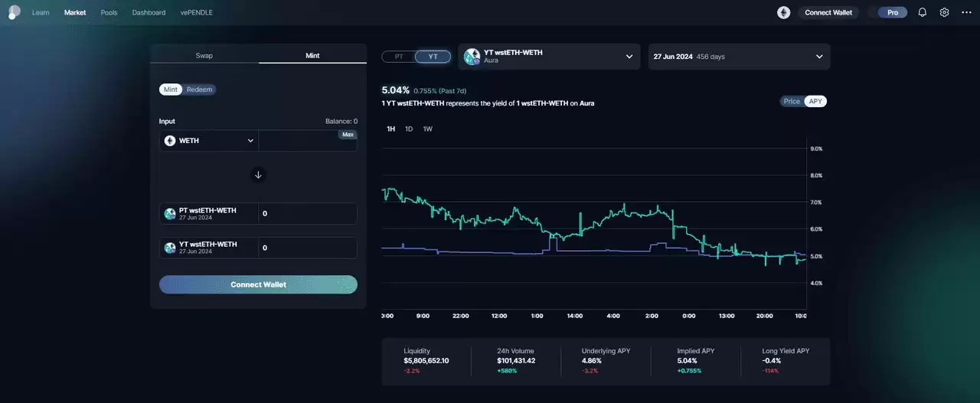This screenshot has width=980, height=403.
Task: Select the Redeem mode toggle
Action: (200, 89)
